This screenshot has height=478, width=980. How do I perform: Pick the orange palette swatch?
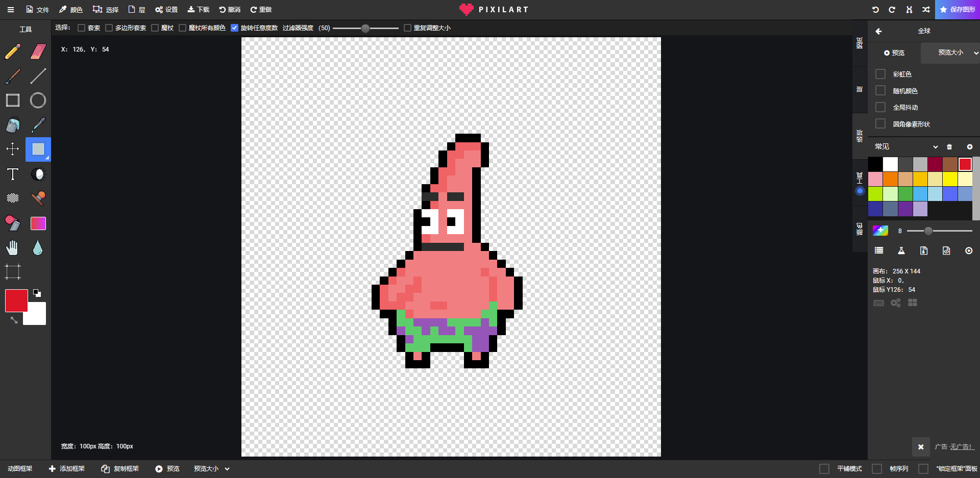[890, 179]
